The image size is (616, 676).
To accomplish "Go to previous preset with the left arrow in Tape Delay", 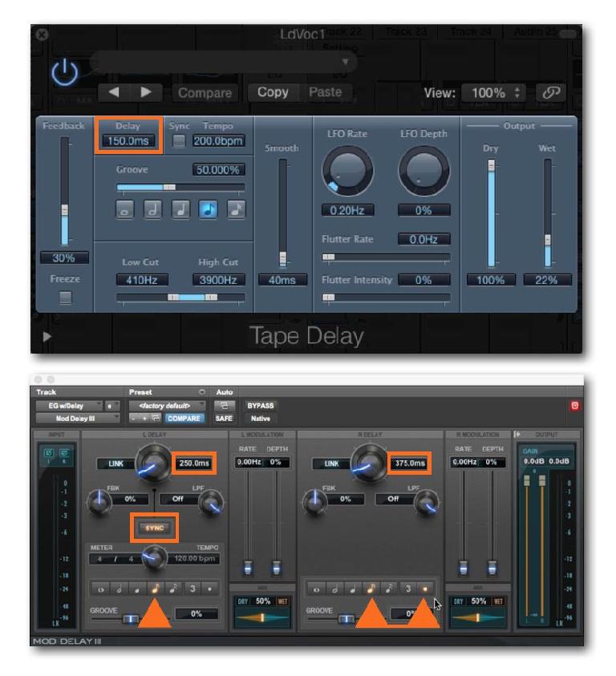I will click(114, 92).
